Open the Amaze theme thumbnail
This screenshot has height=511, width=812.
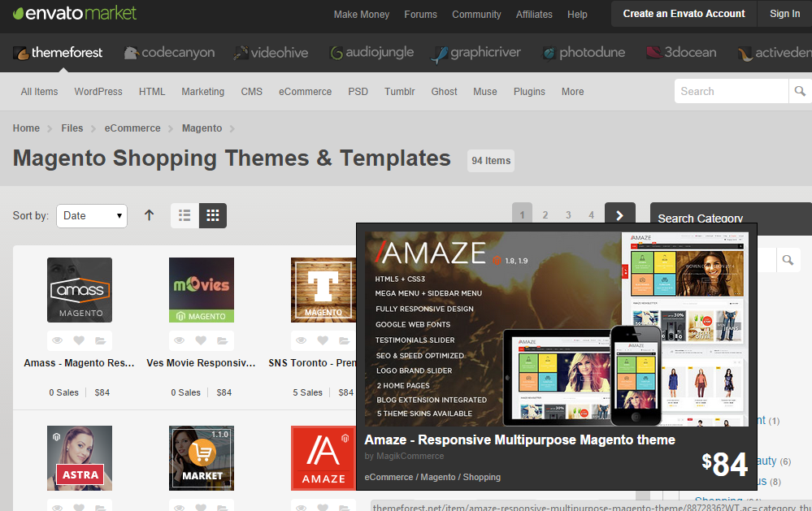coord(323,458)
